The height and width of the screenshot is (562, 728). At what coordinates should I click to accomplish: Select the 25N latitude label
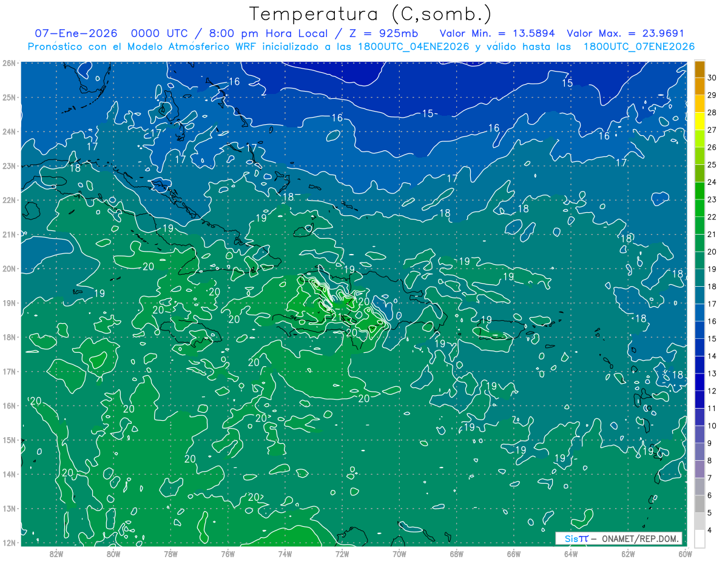tap(9, 97)
